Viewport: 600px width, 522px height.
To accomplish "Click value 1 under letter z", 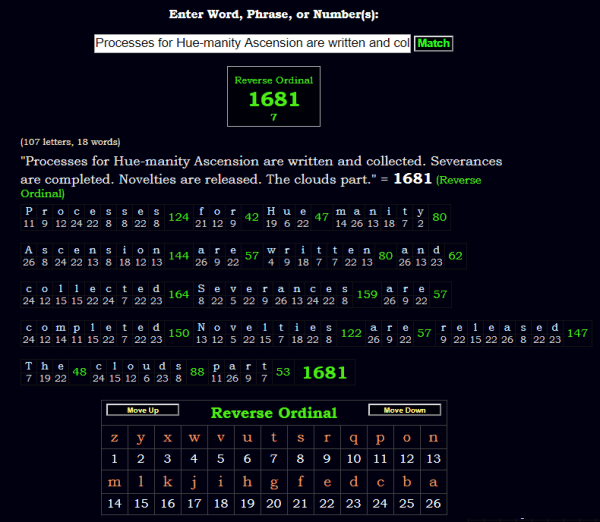I will point(114,459).
